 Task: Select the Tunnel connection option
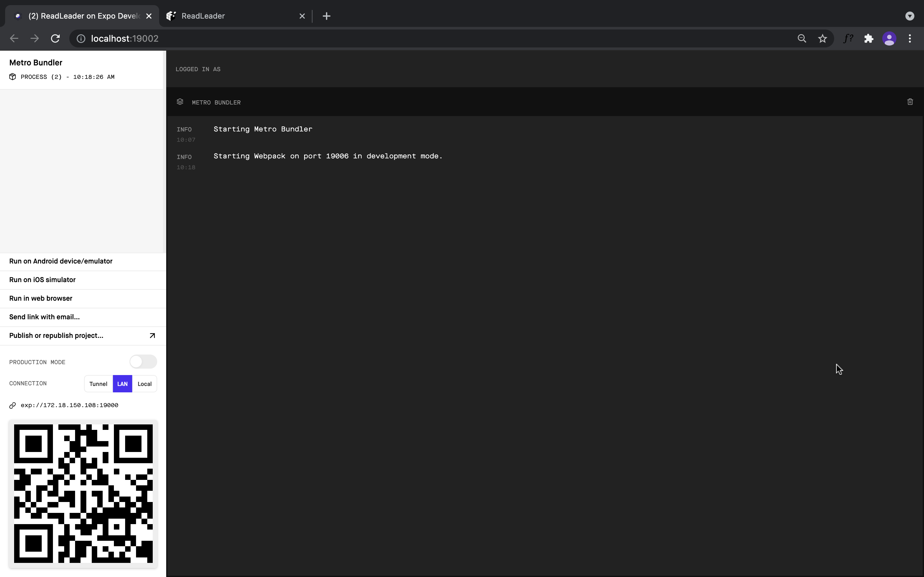click(98, 384)
